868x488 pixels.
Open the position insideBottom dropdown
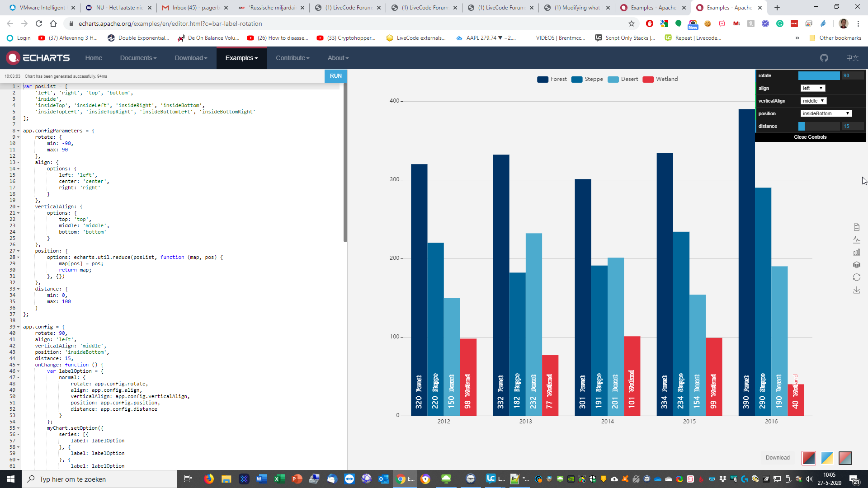pyautogui.click(x=826, y=113)
